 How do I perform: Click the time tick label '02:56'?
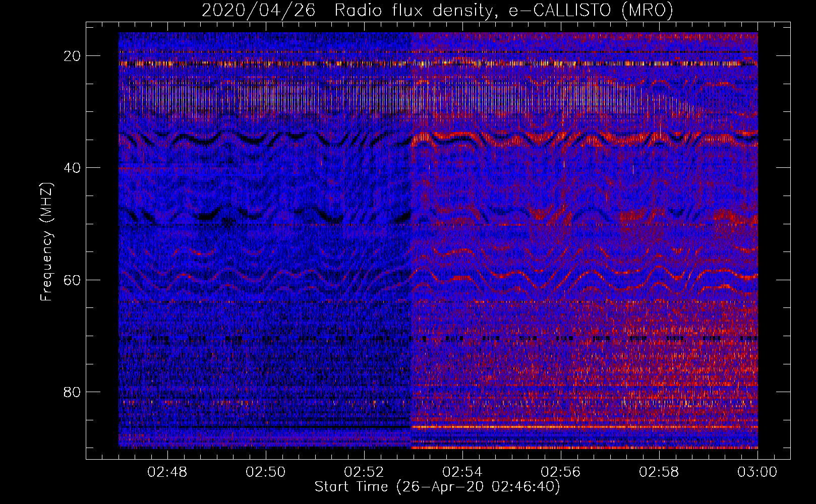(561, 472)
